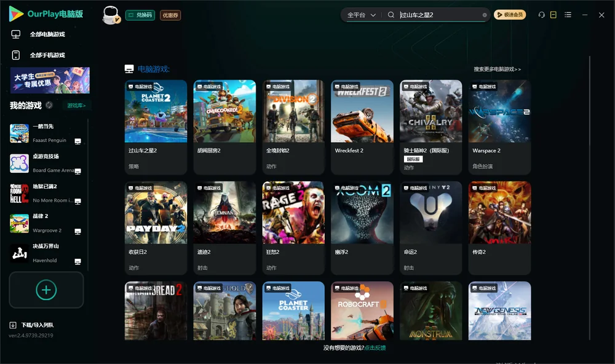Image resolution: width=615 pixels, height=364 pixels.
Task: Open the user avatar profile
Action: 111,15
